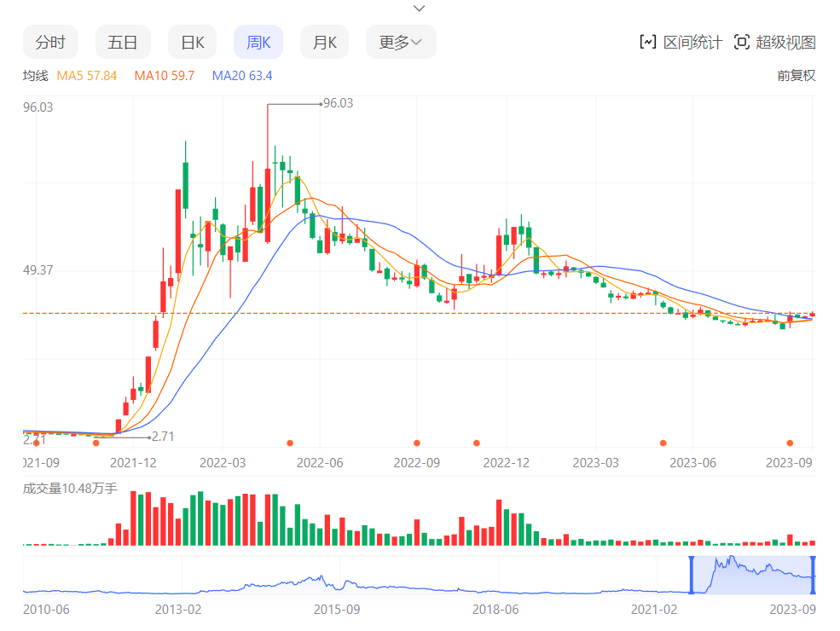This screenshot has height=631, width=840.
Task: Click the 前复权 adjustment option
Action: click(796, 76)
